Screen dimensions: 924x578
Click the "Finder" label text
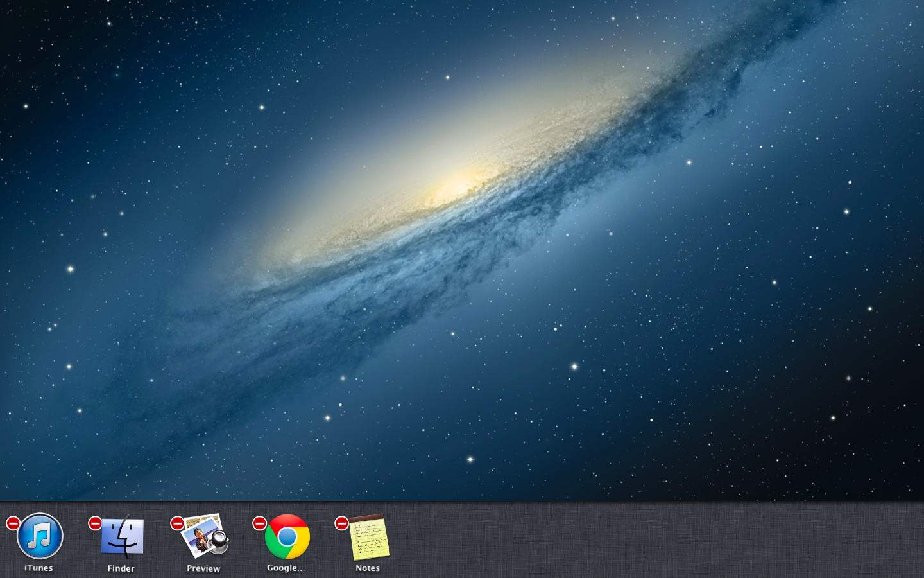pyautogui.click(x=121, y=568)
